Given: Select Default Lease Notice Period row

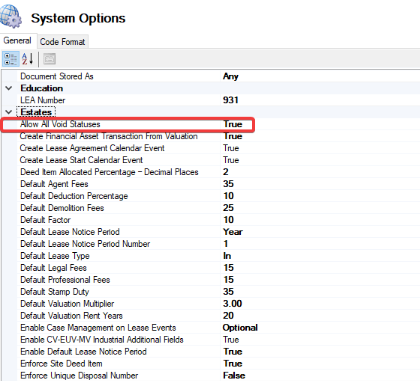Looking at the screenshot, I should click(70, 232).
